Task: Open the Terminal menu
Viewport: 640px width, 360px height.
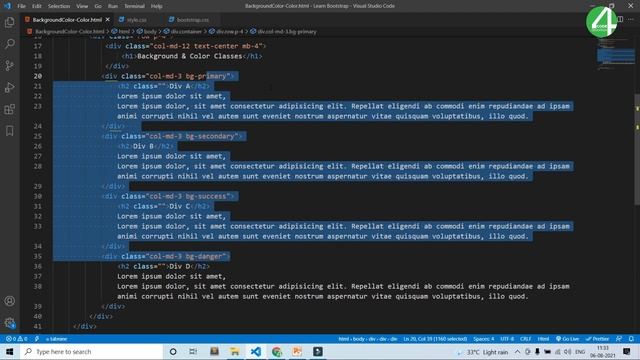Action: click(x=134, y=6)
